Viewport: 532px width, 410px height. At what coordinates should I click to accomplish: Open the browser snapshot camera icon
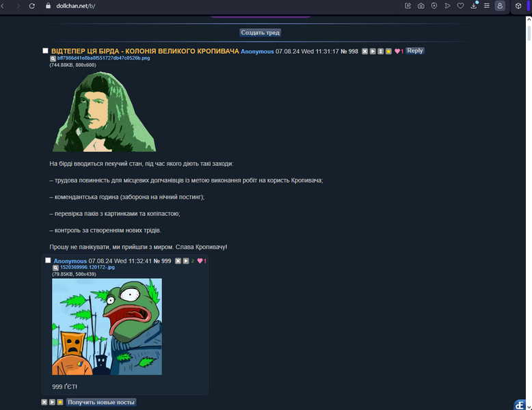pos(421,5)
